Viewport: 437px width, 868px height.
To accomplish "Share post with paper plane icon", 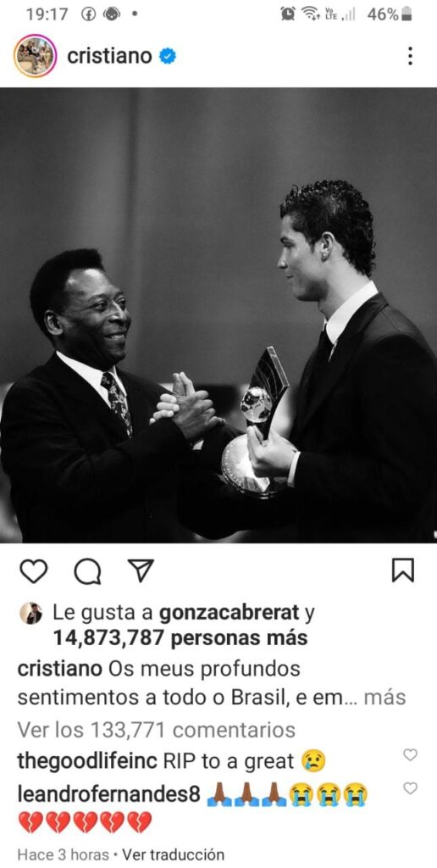I will point(141,570).
